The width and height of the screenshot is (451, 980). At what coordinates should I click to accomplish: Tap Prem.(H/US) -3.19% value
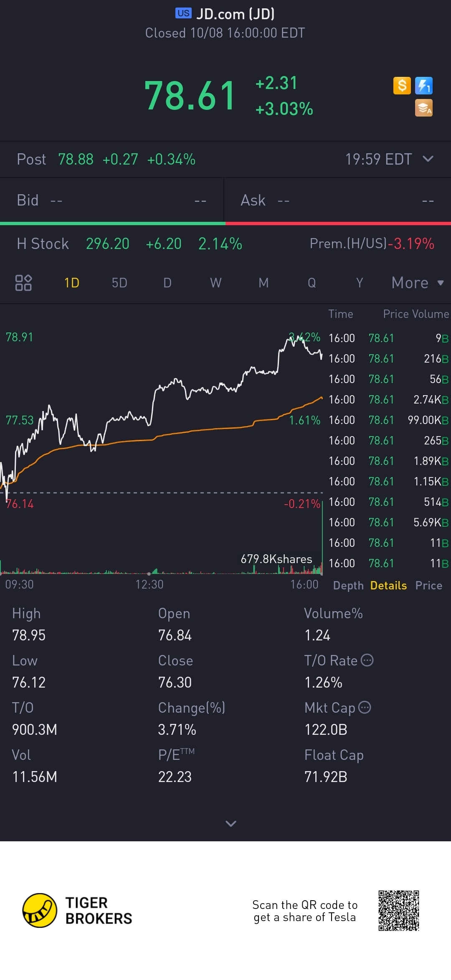(411, 244)
